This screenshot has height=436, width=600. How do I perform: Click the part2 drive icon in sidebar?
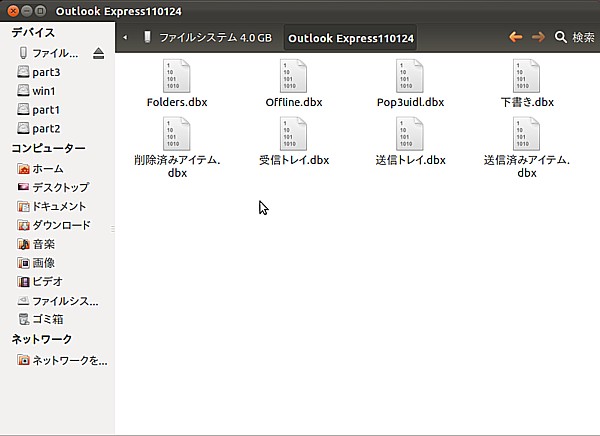[x=23, y=128]
